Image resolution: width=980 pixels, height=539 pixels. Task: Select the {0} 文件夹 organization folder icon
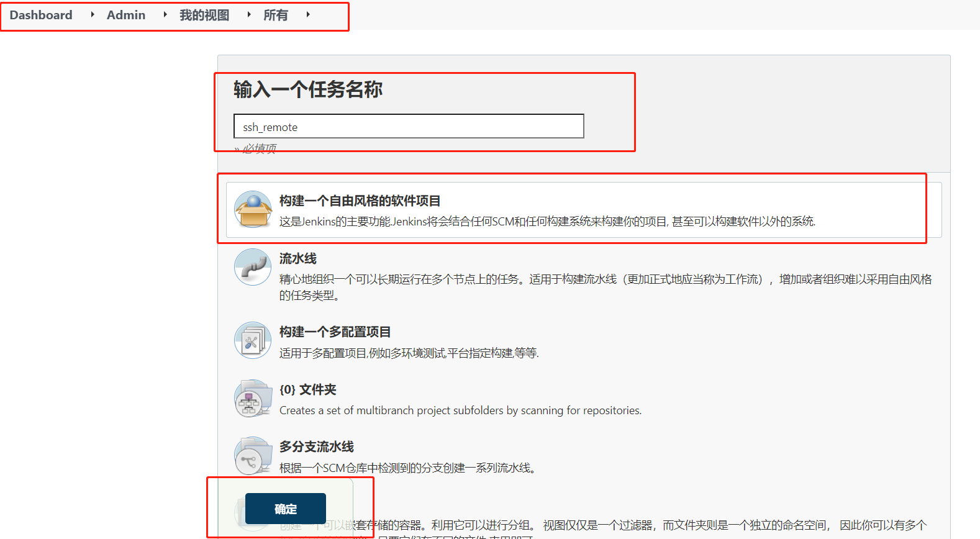[x=253, y=398]
